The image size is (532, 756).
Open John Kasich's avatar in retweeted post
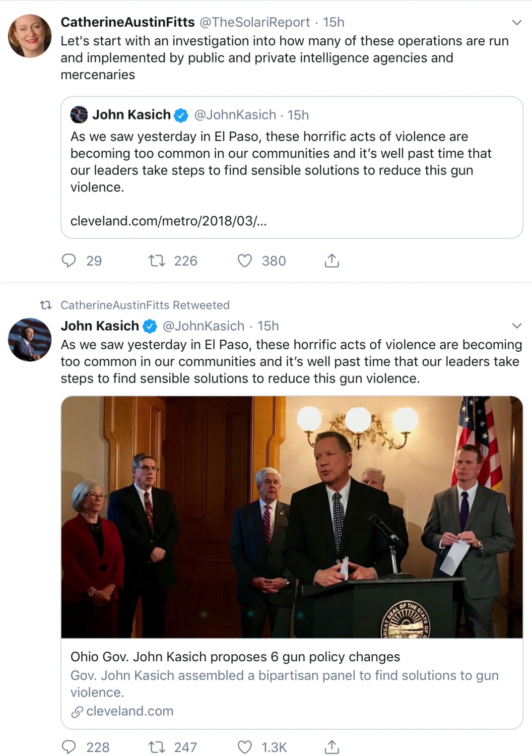[x=30, y=340]
